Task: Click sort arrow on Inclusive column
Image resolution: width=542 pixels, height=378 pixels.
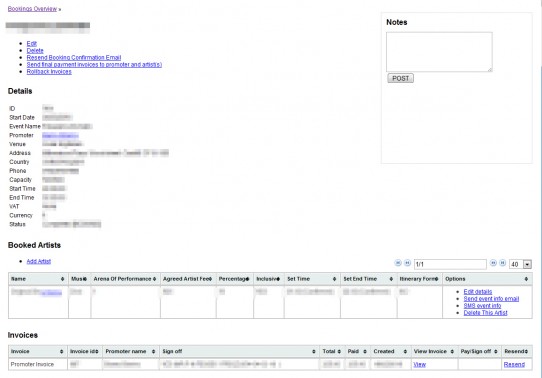Action: point(278,279)
